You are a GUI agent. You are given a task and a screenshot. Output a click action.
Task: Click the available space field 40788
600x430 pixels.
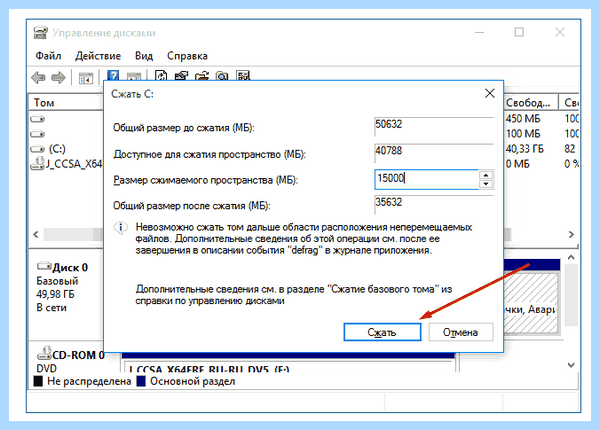pos(434,153)
